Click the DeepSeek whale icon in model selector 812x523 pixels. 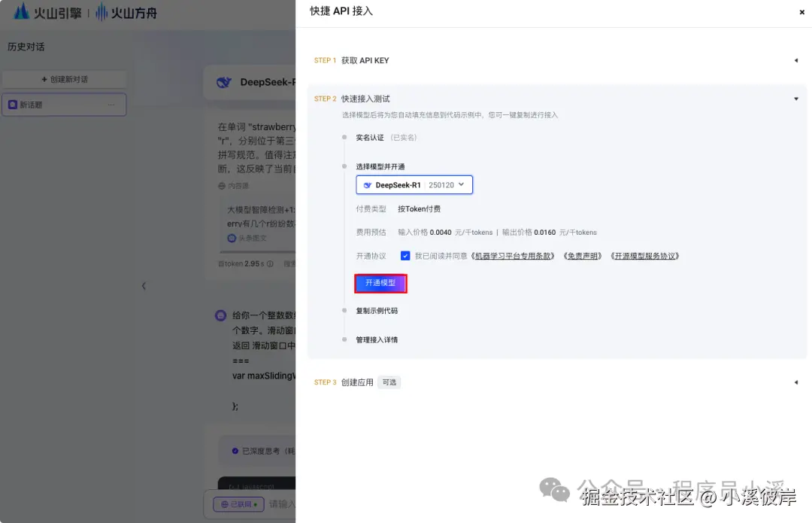pyautogui.click(x=368, y=184)
